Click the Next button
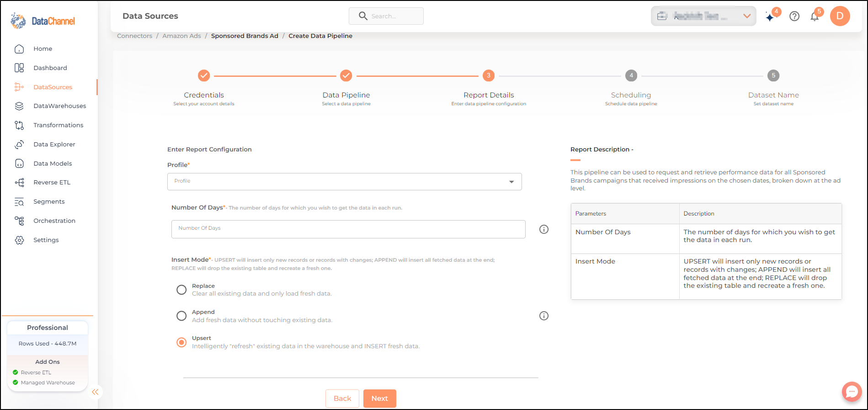Image resolution: width=868 pixels, height=410 pixels. (380, 399)
